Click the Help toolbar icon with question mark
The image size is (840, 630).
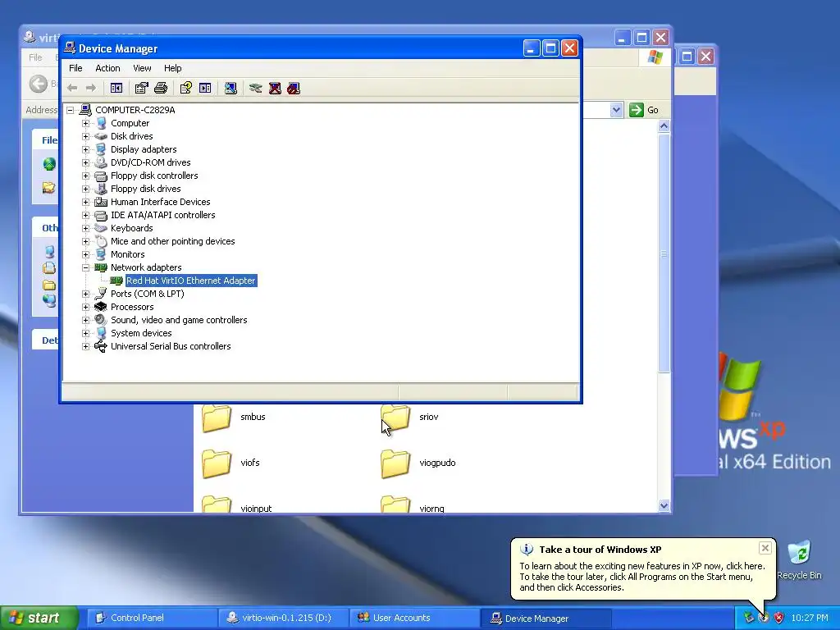[x=186, y=88]
